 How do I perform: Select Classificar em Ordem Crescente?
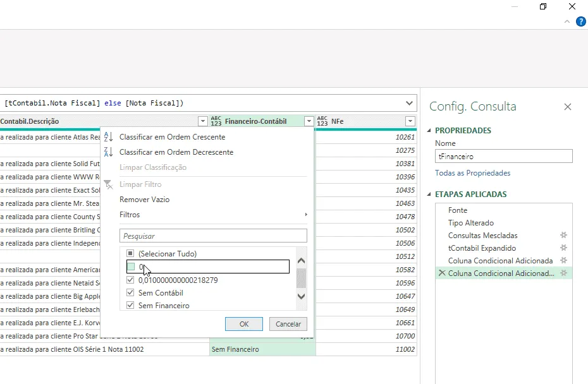click(172, 137)
